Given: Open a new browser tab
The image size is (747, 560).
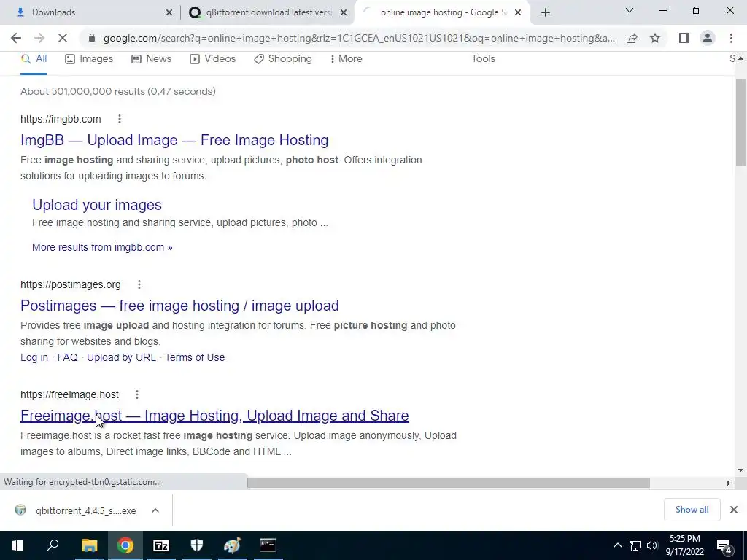Looking at the screenshot, I should (x=546, y=12).
